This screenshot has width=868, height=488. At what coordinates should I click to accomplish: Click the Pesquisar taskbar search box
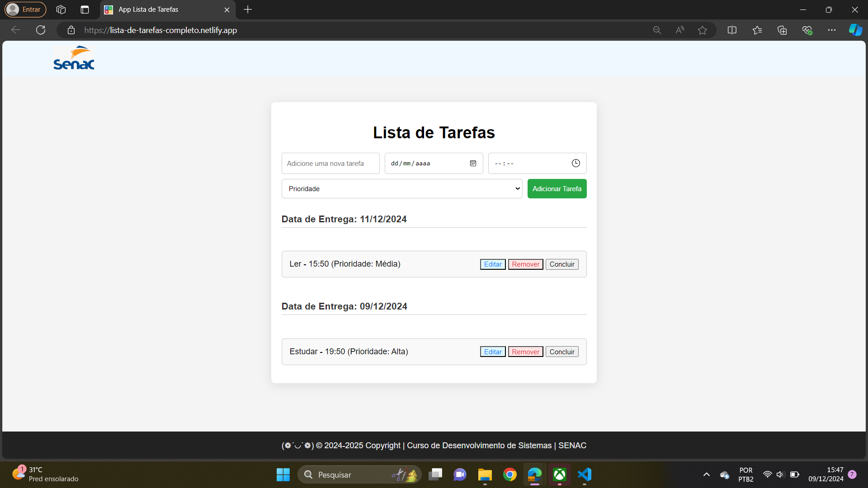(x=359, y=474)
